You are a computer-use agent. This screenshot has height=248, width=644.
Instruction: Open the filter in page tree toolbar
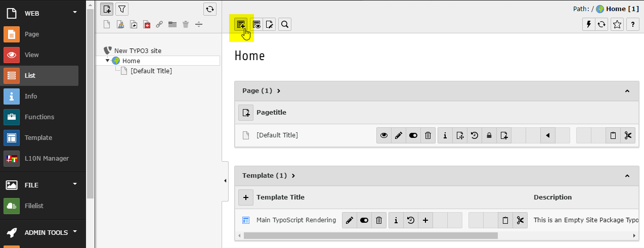122,9
